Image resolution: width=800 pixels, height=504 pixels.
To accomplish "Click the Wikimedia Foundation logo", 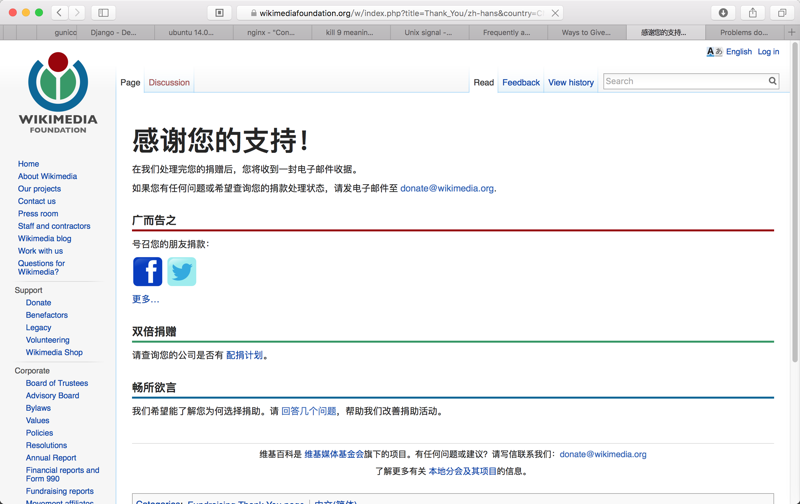I will (x=58, y=92).
